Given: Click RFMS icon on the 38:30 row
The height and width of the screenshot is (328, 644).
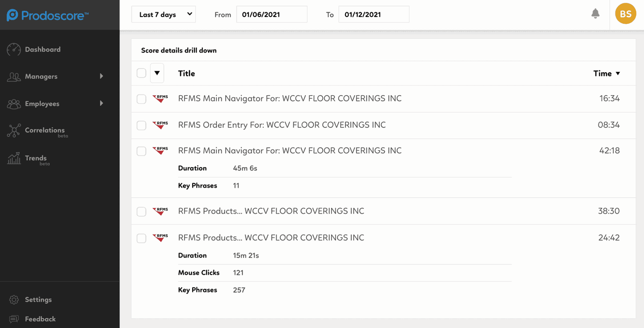Looking at the screenshot, I should tap(160, 211).
